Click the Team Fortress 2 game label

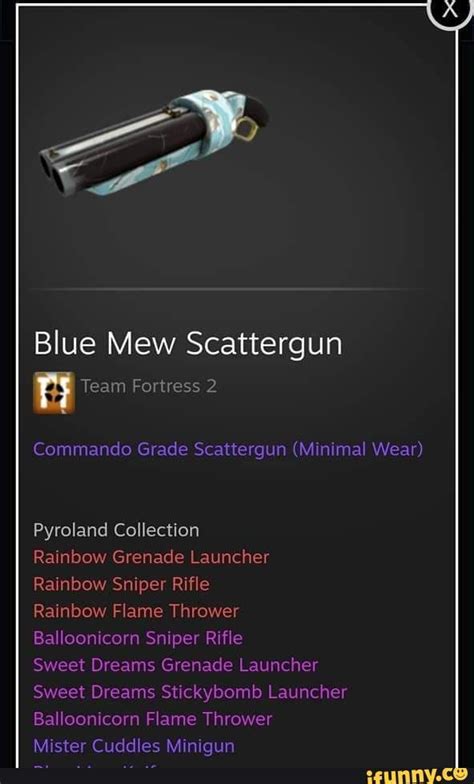[x=149, y=386]
